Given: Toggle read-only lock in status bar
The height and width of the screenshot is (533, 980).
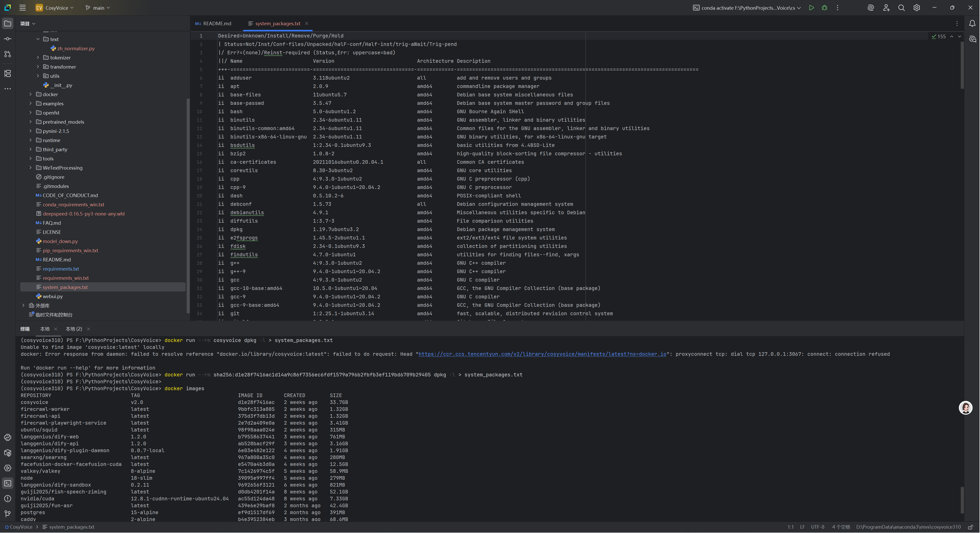Looking at the screenshot, I should 971,527.
